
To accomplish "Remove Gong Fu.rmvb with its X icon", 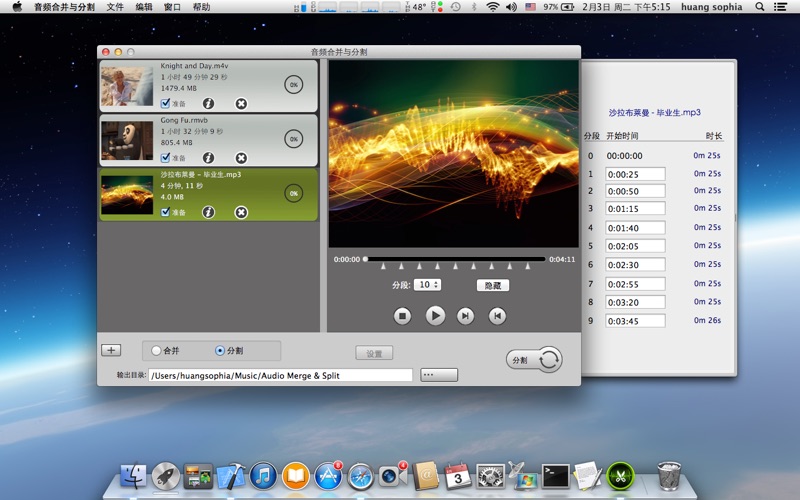I will tap(241, 158).
